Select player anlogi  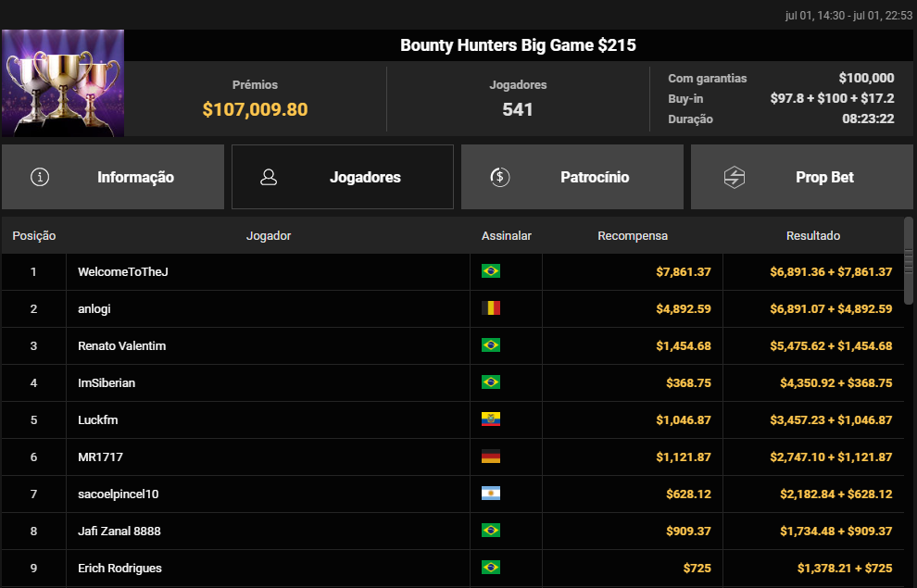[x=94, y=308]
